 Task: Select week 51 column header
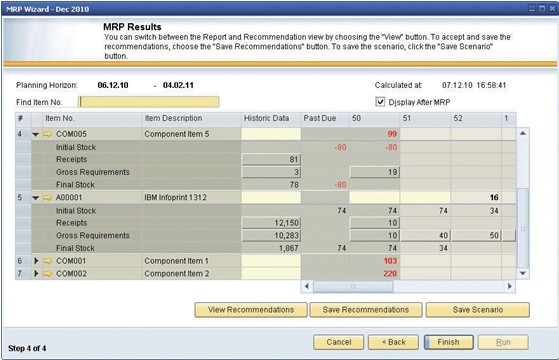point(425,118)
